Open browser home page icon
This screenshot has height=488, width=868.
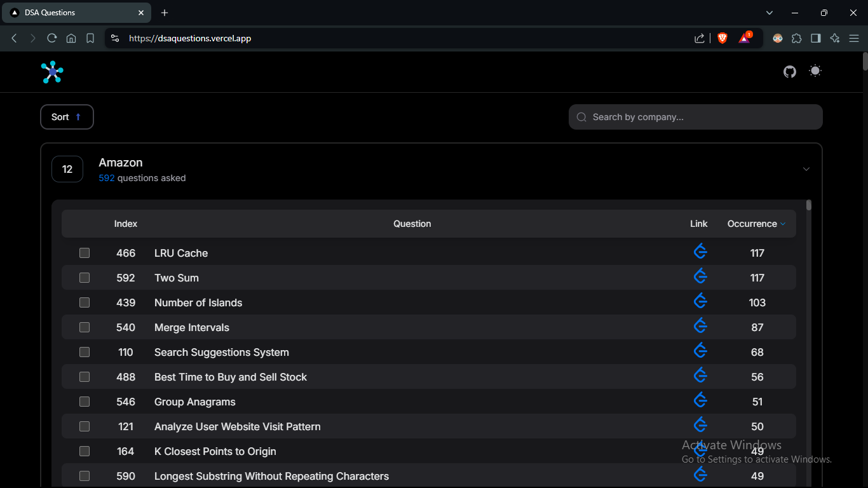(x=71, y=38)
